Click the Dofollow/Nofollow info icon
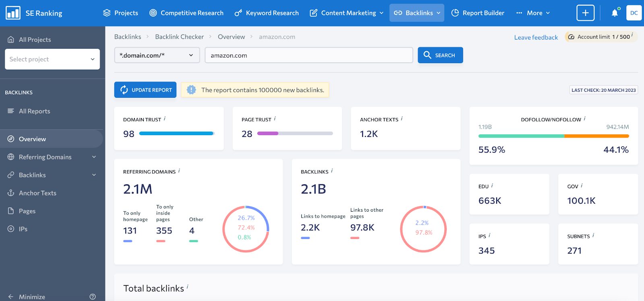Image resolution: width=644 pixels, height=301 pixels. tap(584, 119)
